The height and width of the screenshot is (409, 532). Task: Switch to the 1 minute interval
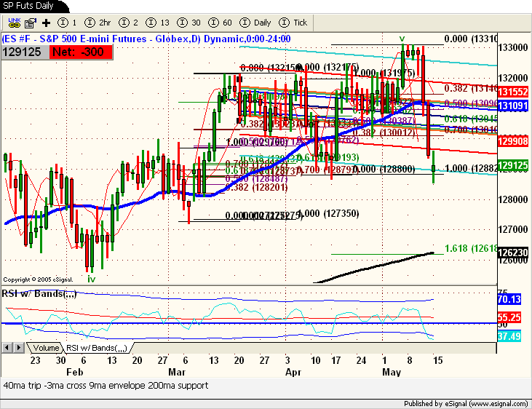click(x=68, y=23)
